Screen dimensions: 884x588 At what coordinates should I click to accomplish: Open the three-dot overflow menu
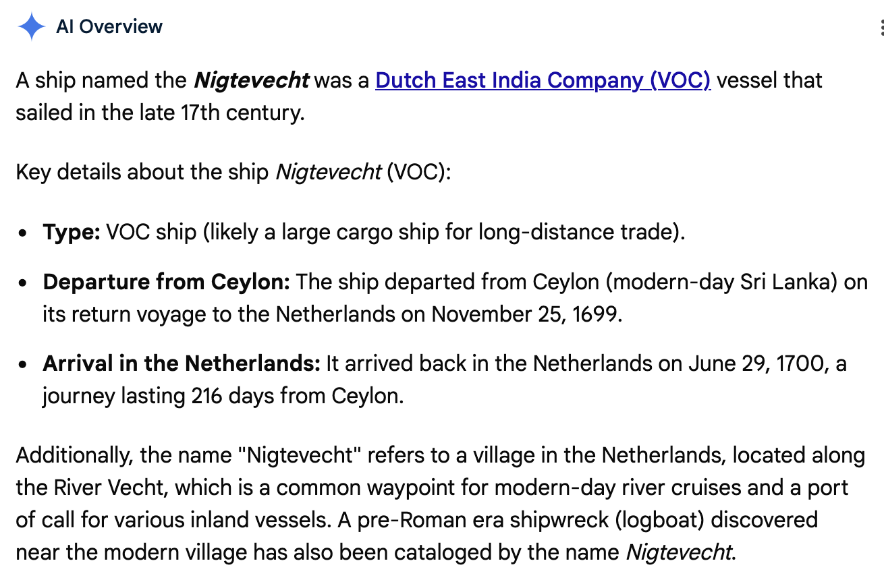pos(881,27)
